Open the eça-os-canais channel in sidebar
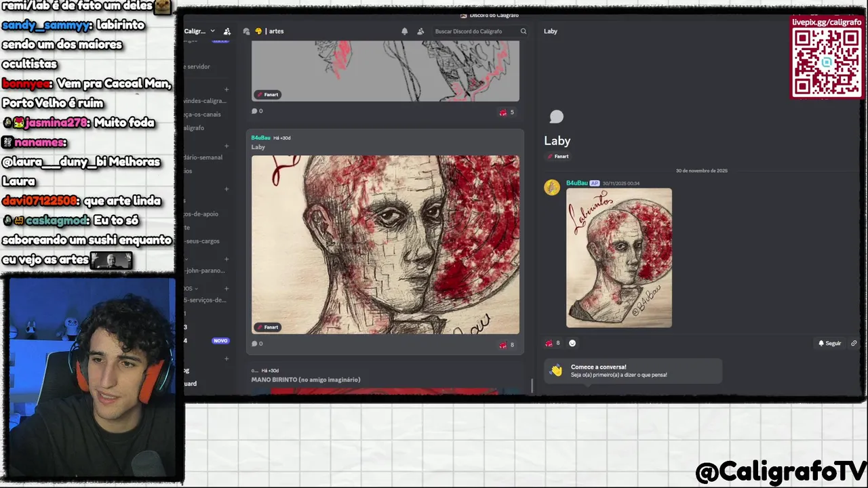 (202, 115)
